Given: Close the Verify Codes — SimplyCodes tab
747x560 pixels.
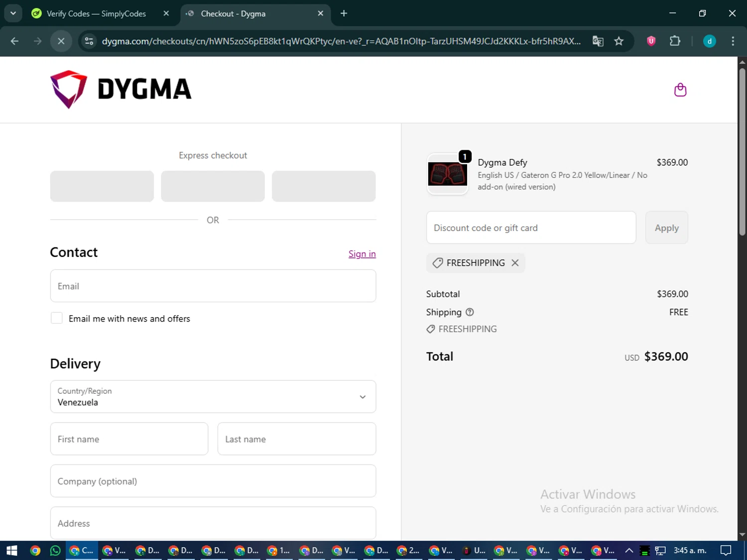Looking at the screenshot, I should [x=166, y=13].
